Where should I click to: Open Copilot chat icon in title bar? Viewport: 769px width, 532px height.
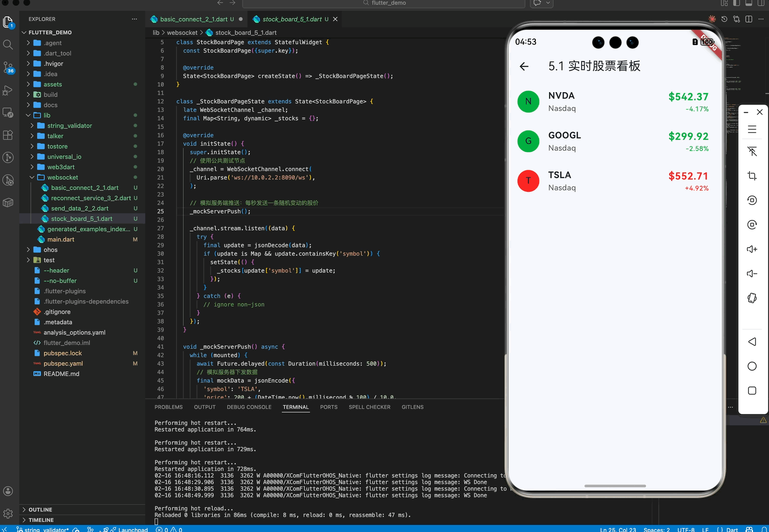click(537, 3)
